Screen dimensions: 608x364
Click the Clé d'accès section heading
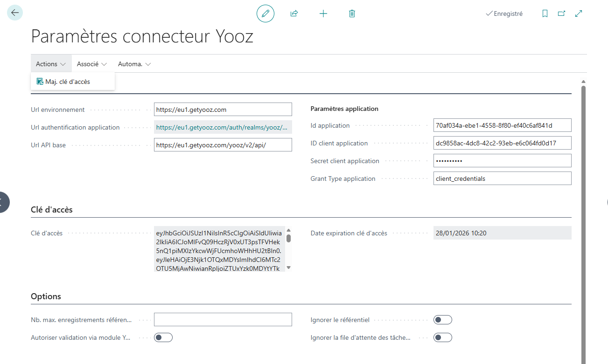52,210
